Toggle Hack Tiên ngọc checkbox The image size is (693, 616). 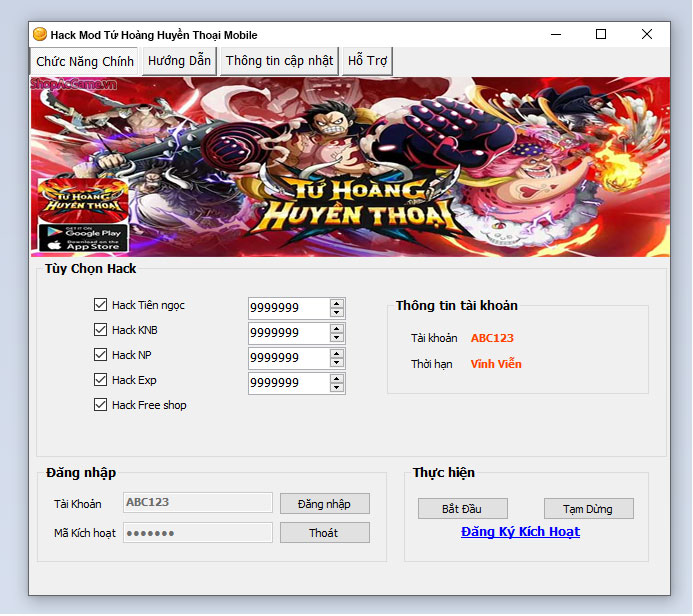click(x=100, y=304)
